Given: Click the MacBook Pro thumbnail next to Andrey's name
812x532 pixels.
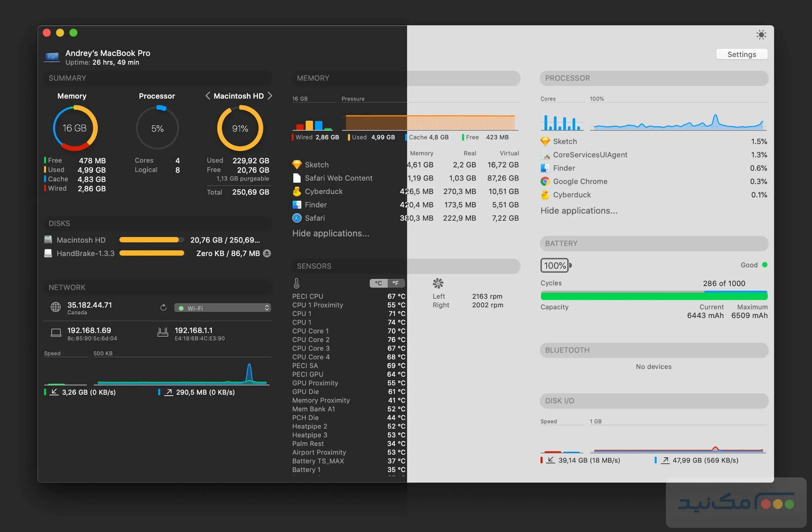Looking at the screenshot, I should [52, 57].
